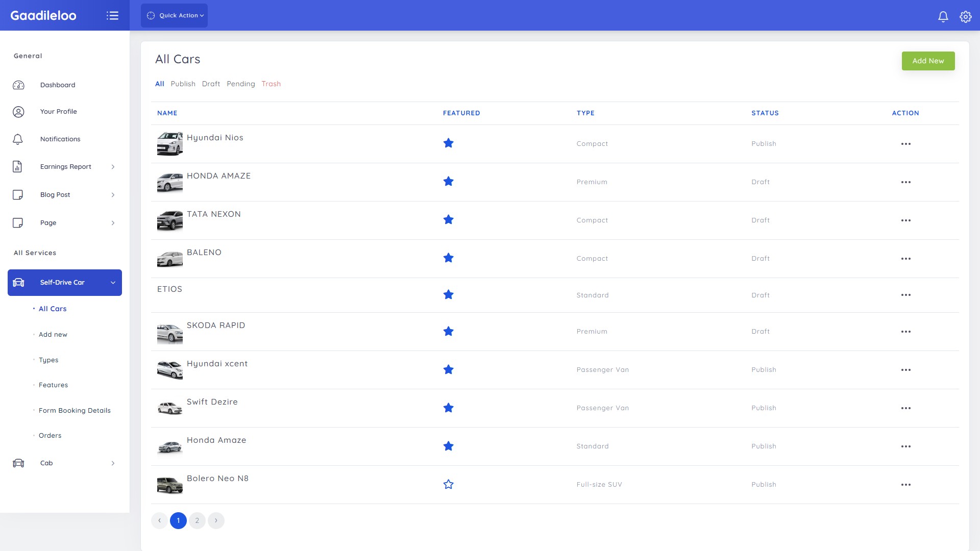Open the Quick Action dropdown
980x551 pixels.
(174, 15)
